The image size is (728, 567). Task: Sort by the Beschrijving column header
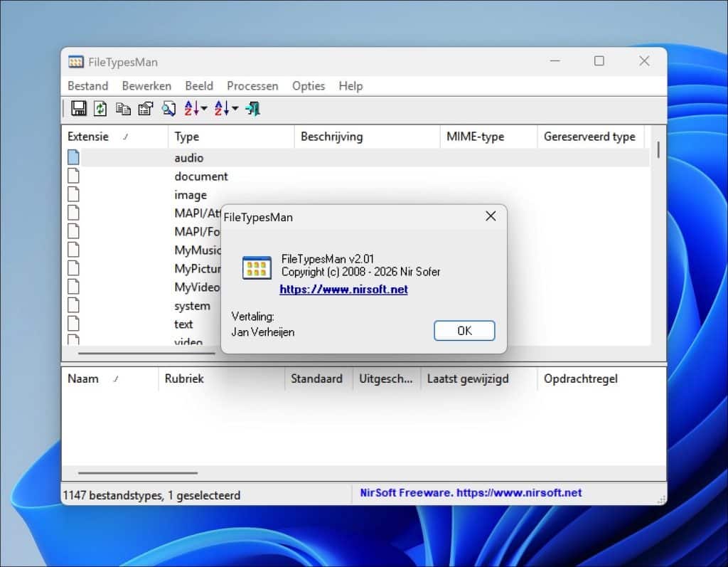click(367, 137)
